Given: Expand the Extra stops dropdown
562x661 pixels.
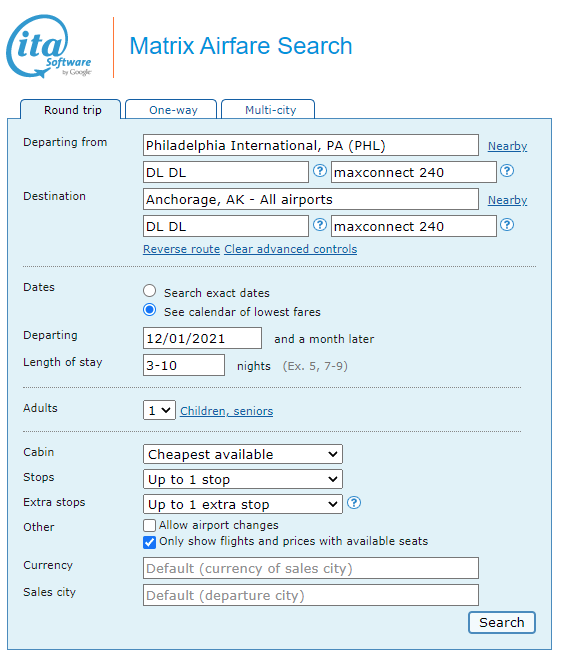Looking at the screenshot, I should click(x=243, y=504).
